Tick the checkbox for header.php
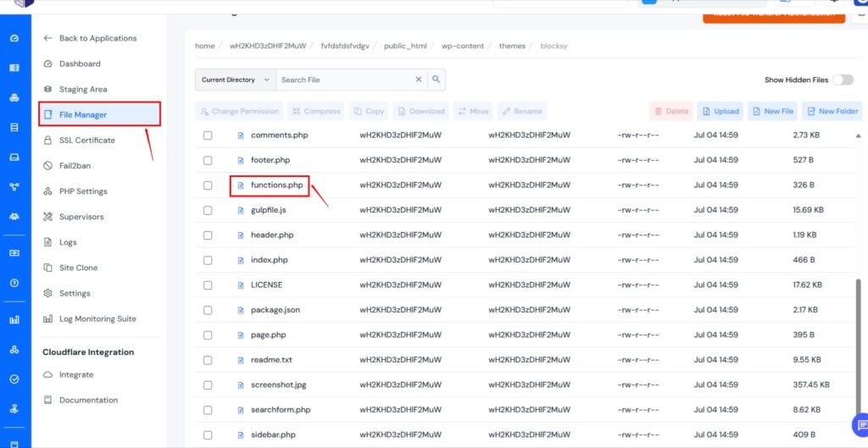Image resolution: width=868 pixels, height=448 pixels. [208, 235]
